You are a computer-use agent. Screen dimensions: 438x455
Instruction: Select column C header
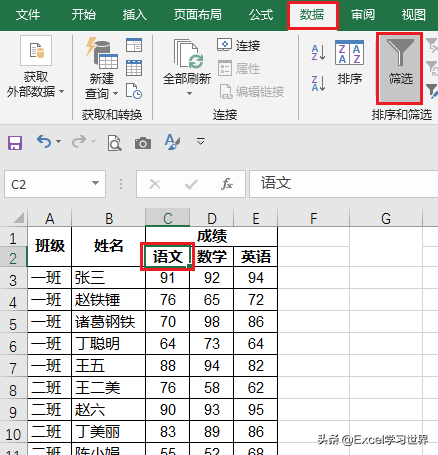[167, 218]
